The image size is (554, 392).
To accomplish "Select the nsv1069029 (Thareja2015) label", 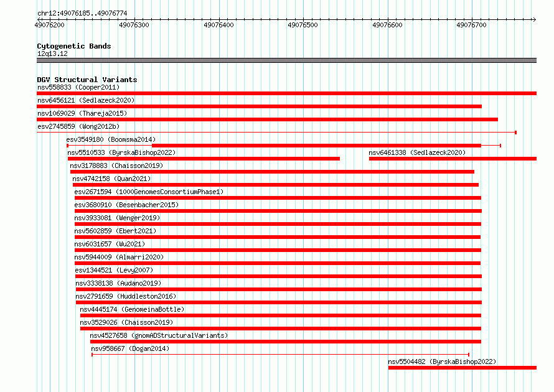I will click(x=82, y=113).
